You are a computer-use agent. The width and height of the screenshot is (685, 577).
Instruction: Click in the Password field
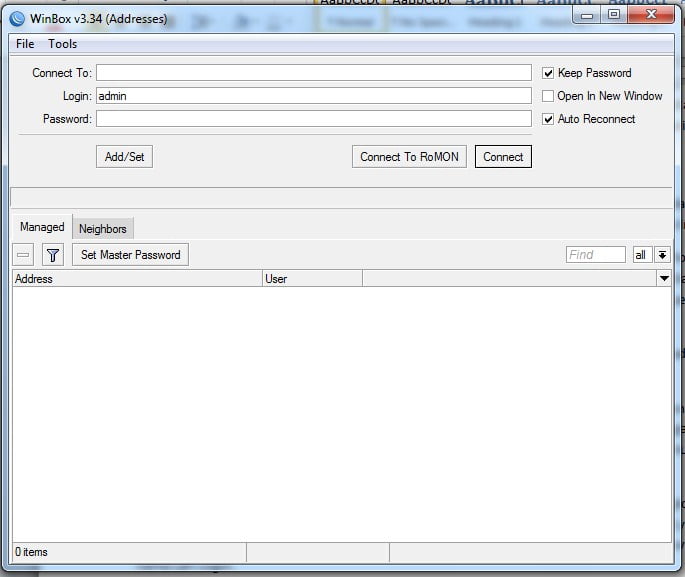pyautogui.click(x=314, y=119)
